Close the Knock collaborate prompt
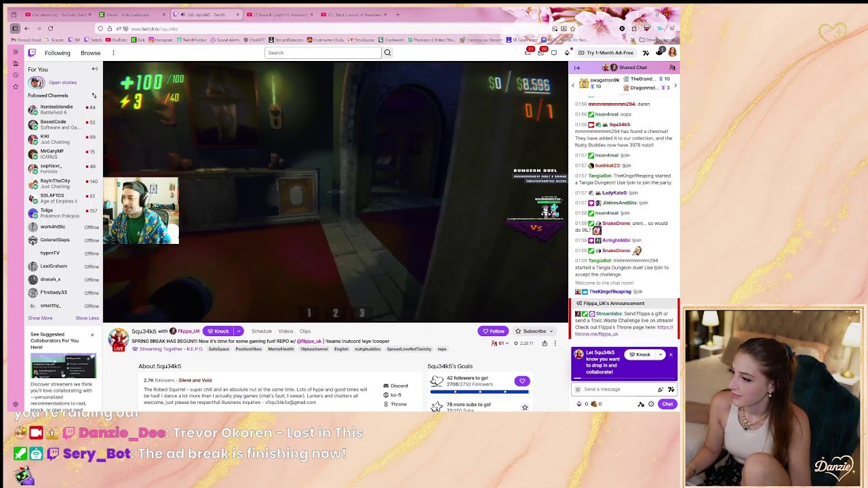Viewport: 868px width, 488px height. pos(671,354)
